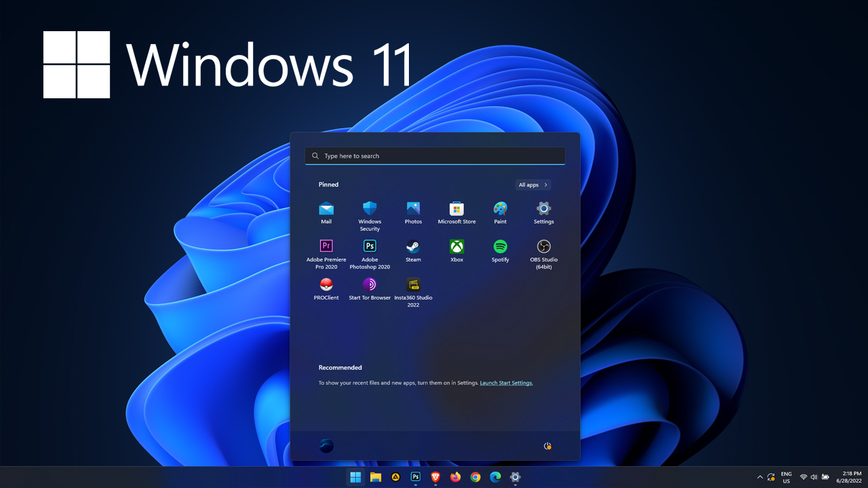Open Insta360 Studio 2022
This screenshot has width=868, height=488.
(x=413, y=292)
